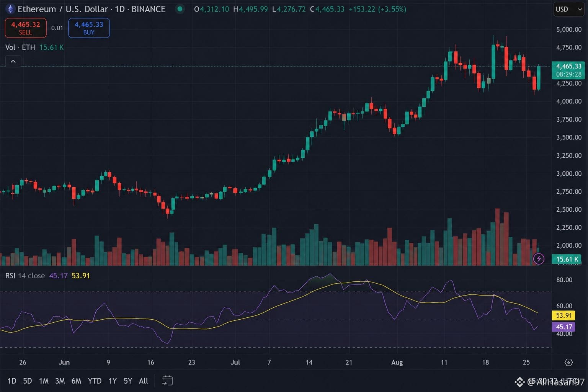Click the 4,750.00 price scale label
Image resolution: width=588 pixels, height=392 pixels.
[569, 47]
